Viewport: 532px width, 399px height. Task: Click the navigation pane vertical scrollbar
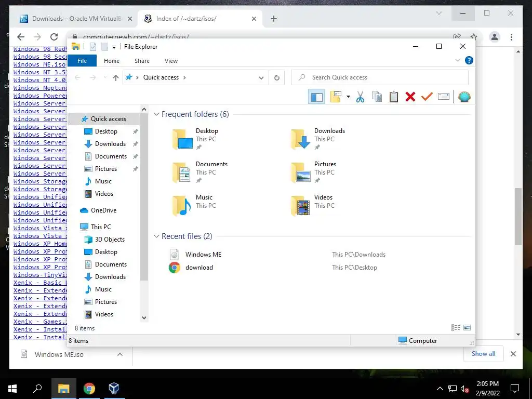tap(144, 197)
